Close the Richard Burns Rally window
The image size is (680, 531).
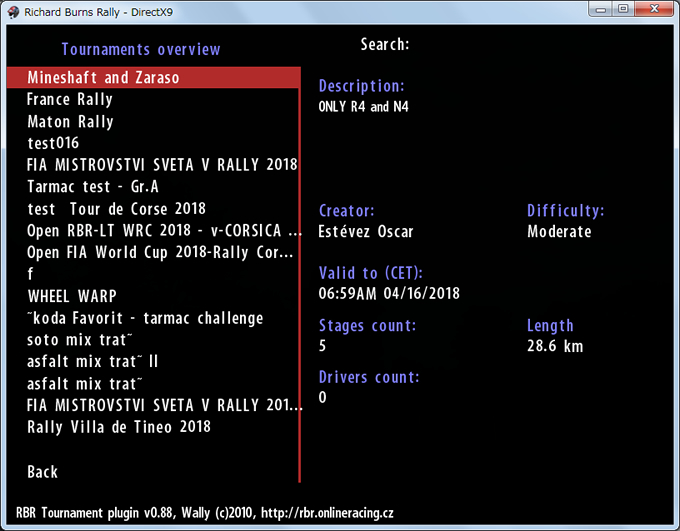tap(654, 9)
